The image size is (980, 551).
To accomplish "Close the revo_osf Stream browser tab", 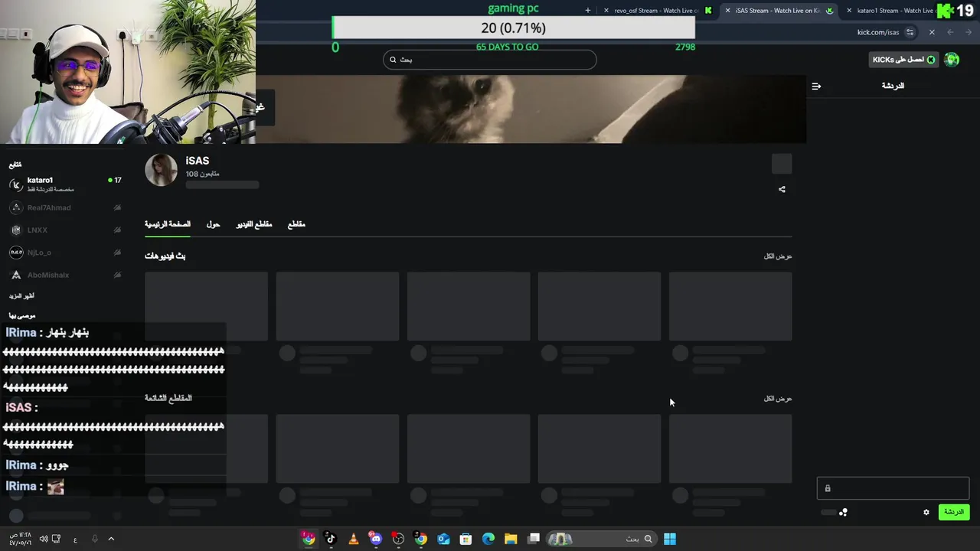I will click(606, 11).
